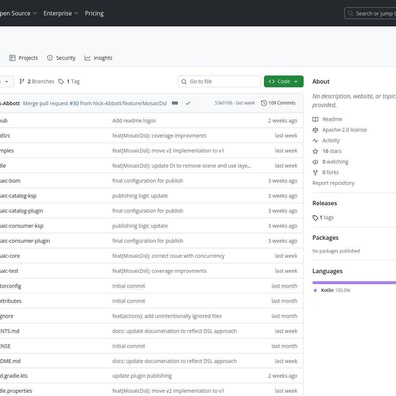Click the Kotlin 100.0% language link
The image size is (396, 396).
tap(335, 290)
